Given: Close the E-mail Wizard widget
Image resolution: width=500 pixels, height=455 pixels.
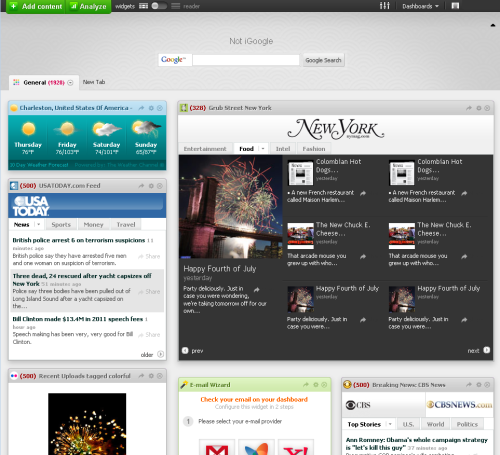Looking at the screenshot, I should tap(324, 385).
